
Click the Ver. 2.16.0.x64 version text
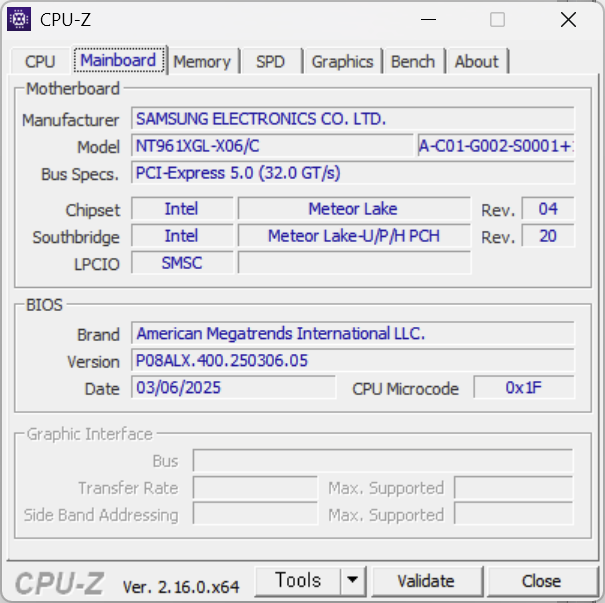[181, 587]
